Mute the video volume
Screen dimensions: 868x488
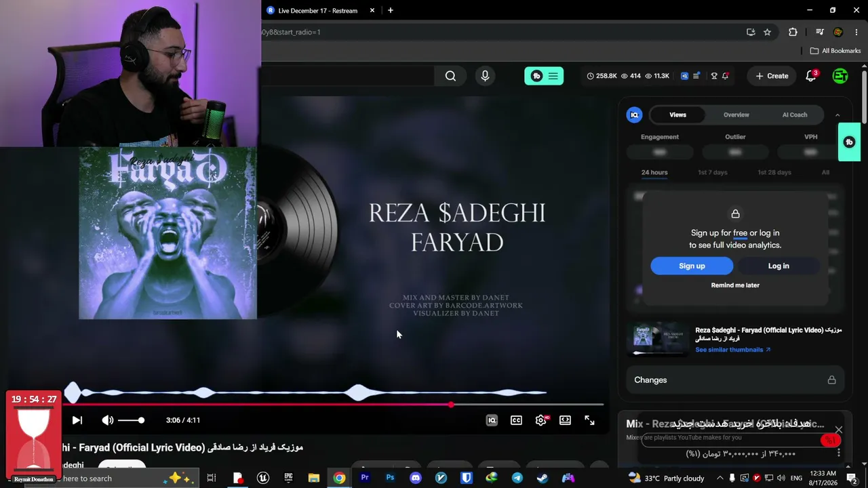pyautogui.click(x=107, y=420)
